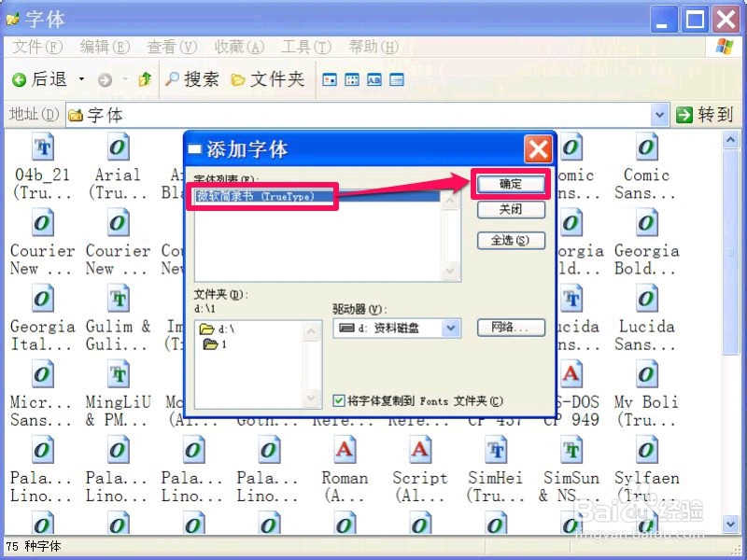
Task: Open the Search (搜索) toolbar button
Action: (192, 79)
